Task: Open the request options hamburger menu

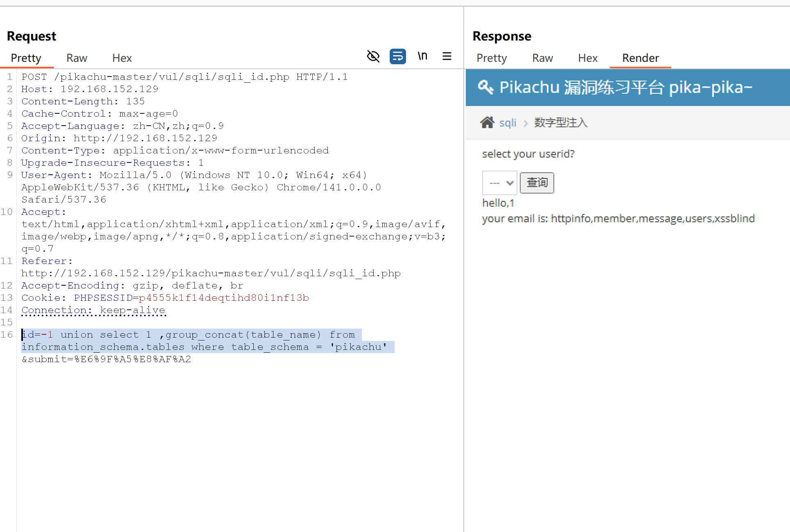Action: (447, 56)
